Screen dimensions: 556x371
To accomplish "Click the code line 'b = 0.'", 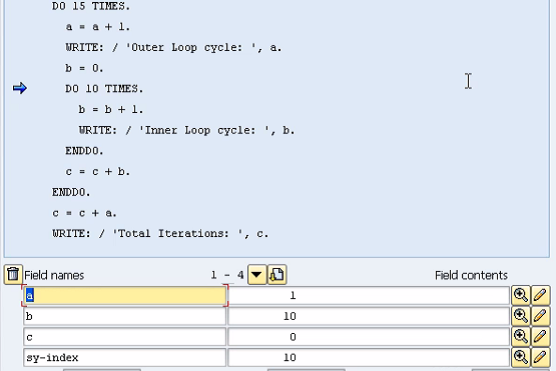I will click(84, 68).
